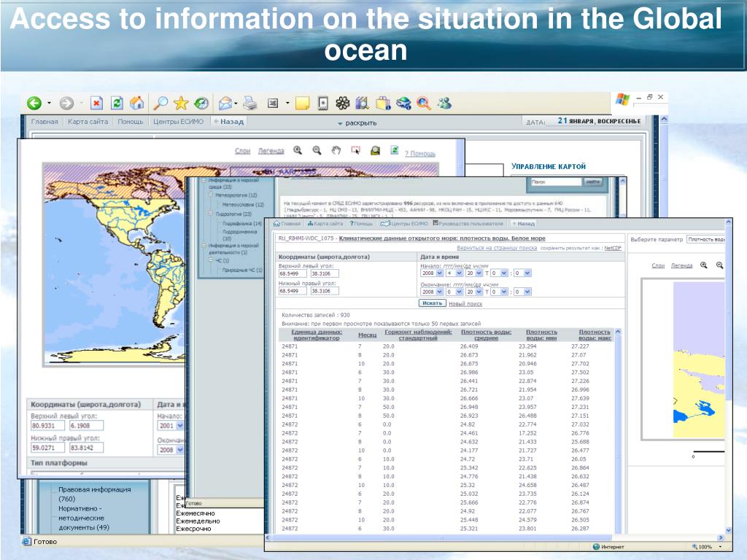The image size is (747, 560).
Task: Open Легенда link in world map window
Action: 271,151
